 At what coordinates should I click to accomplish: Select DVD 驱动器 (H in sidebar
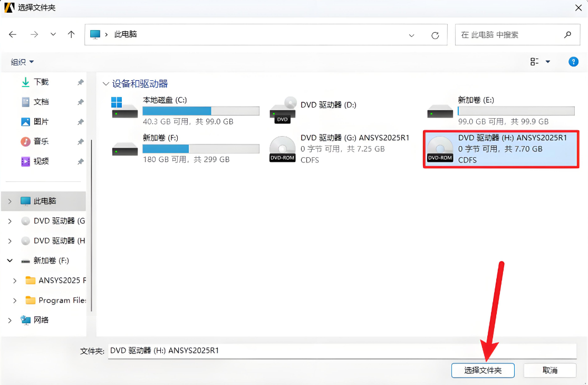tap(53, 240)
